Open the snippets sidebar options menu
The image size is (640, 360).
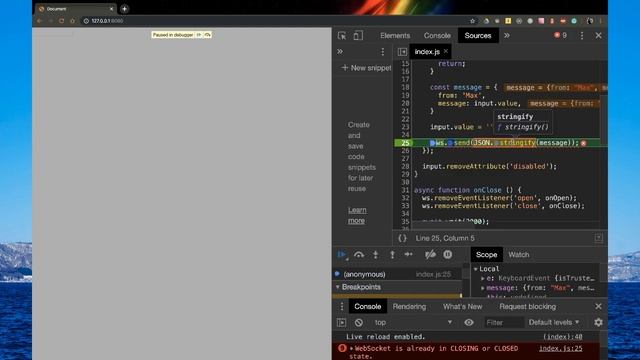382,51
